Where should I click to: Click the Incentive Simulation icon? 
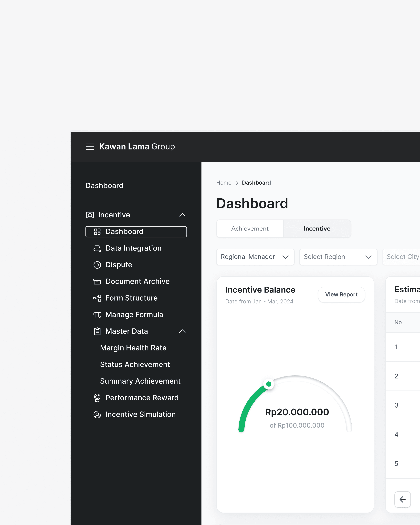97,414
